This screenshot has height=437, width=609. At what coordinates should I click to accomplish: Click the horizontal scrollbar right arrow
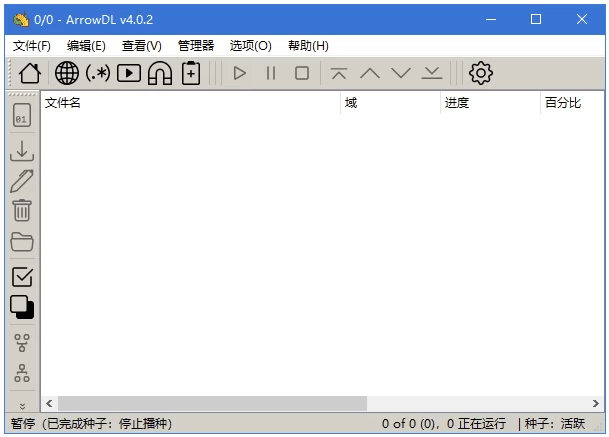click(x=596, y=403)
